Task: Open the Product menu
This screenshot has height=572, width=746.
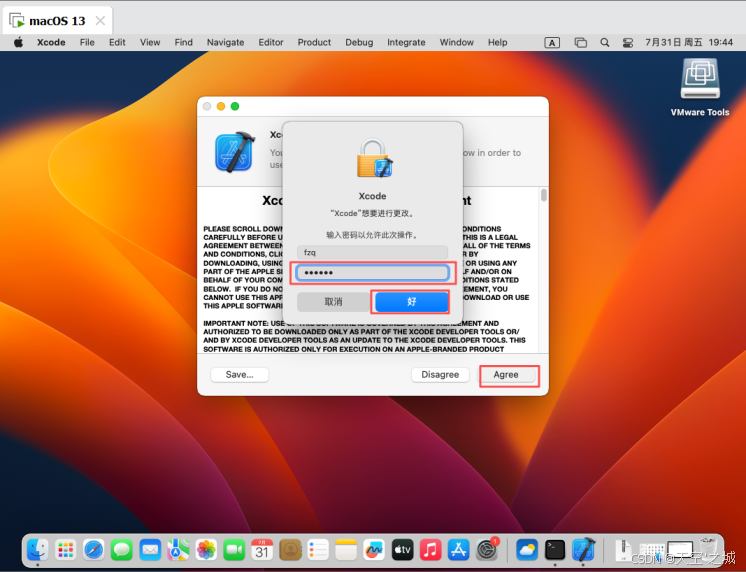Action: click(x=314, y=42)
